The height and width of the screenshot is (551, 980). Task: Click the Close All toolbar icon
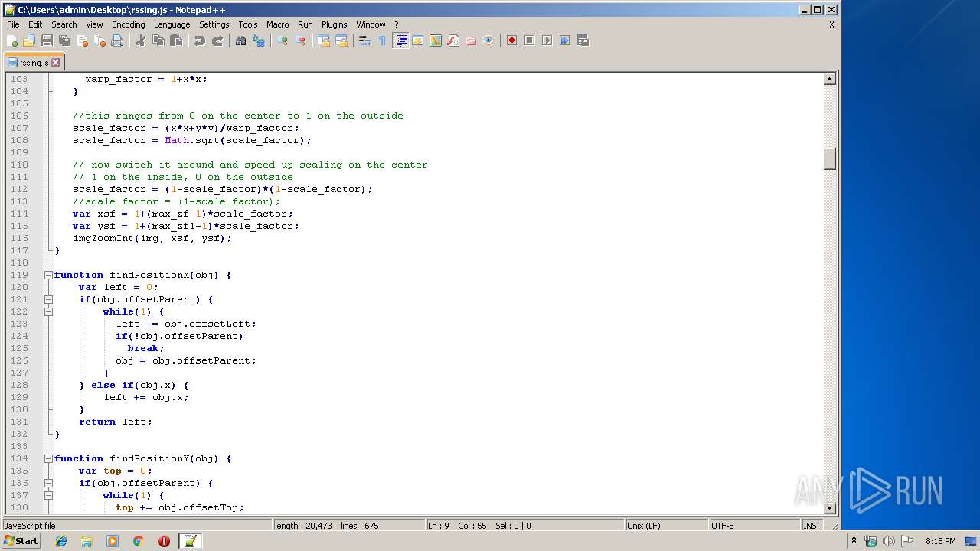100,41
